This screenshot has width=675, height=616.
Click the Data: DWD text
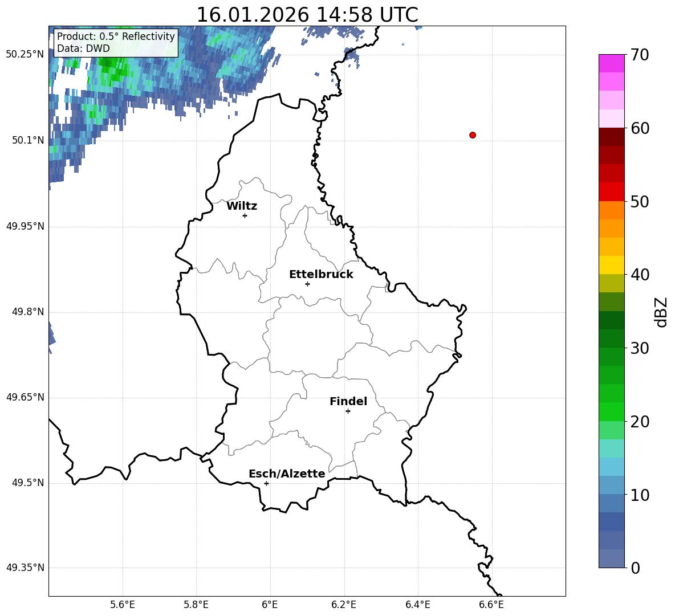point(83,48)
